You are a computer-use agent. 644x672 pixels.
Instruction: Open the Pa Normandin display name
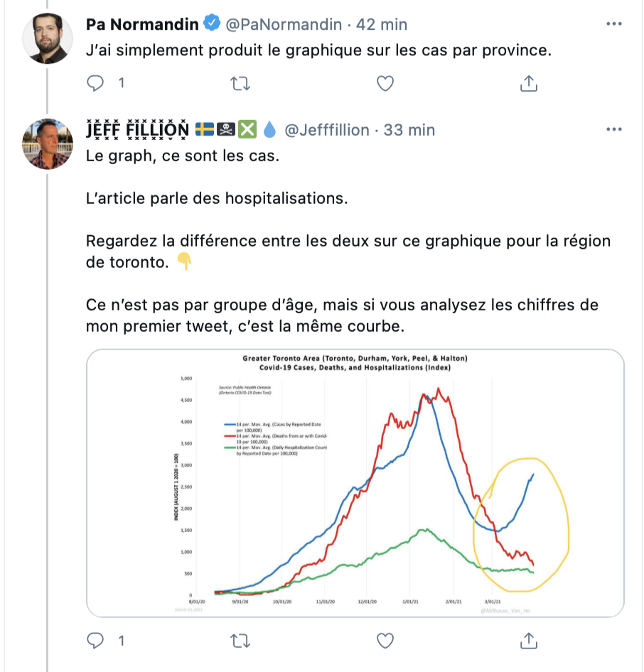pos(142,24)
